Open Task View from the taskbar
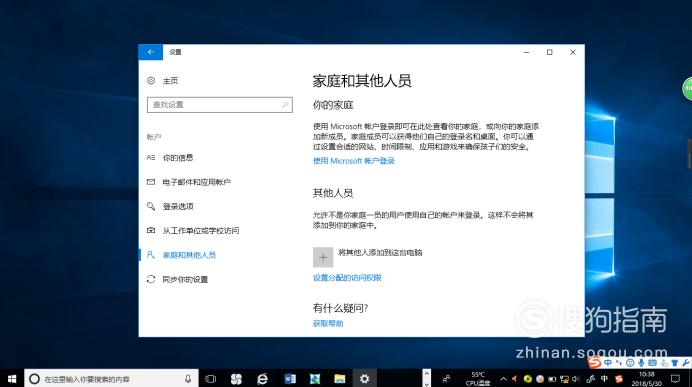Image resolution: width=692 pixels, height=387 pixels. coord(211,379)
